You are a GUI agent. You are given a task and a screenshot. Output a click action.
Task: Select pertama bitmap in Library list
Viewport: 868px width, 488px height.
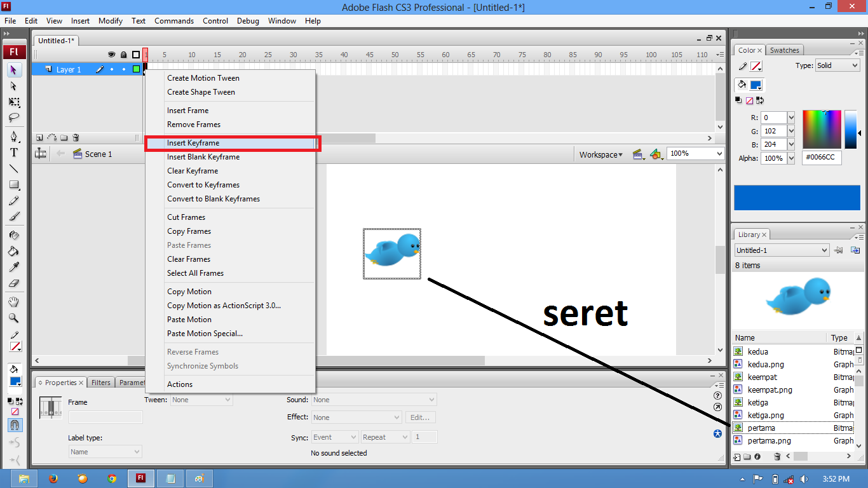[793, 428]
